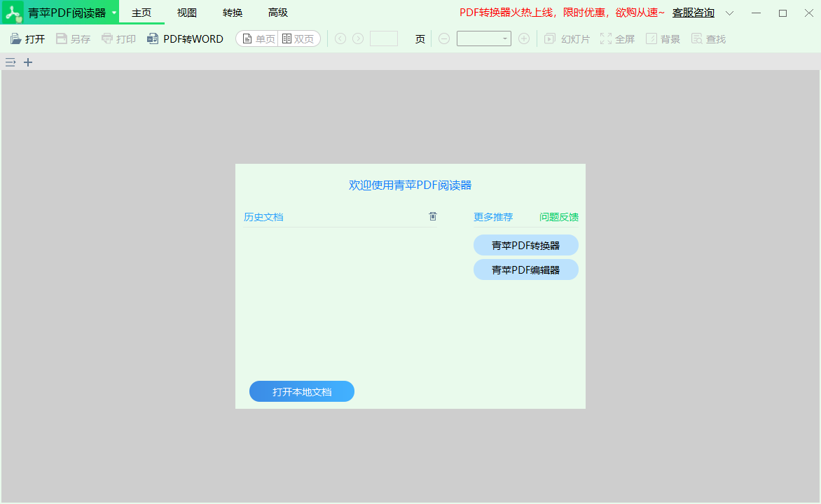
Task: Switch to 单页 single page view
Action: 256,38
